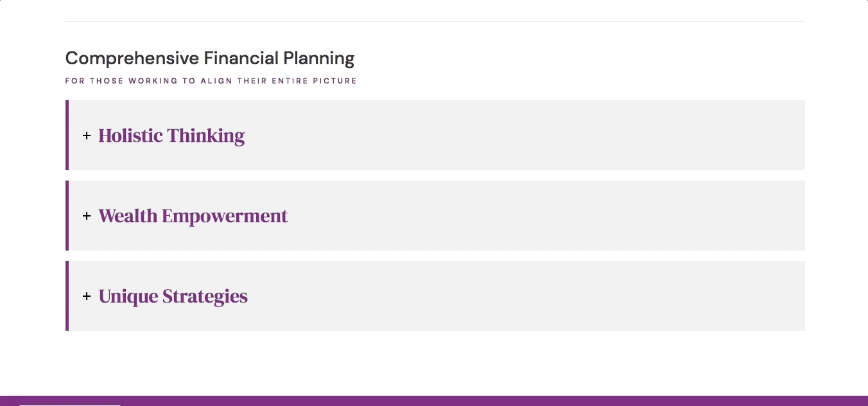Click empty gray area of Wealth Empowerment panel

click(x=514, y=215)
